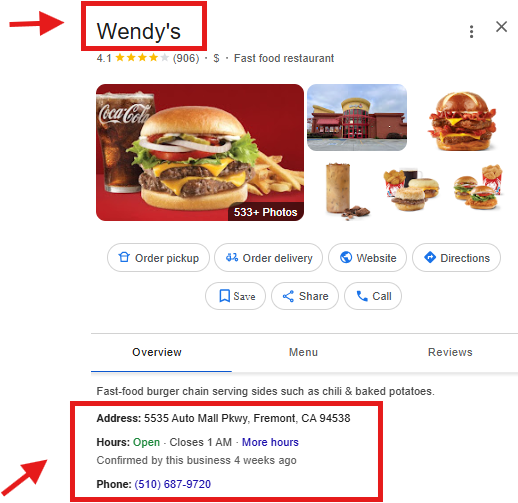
Task: Expand More hours link
Action: 270,442
